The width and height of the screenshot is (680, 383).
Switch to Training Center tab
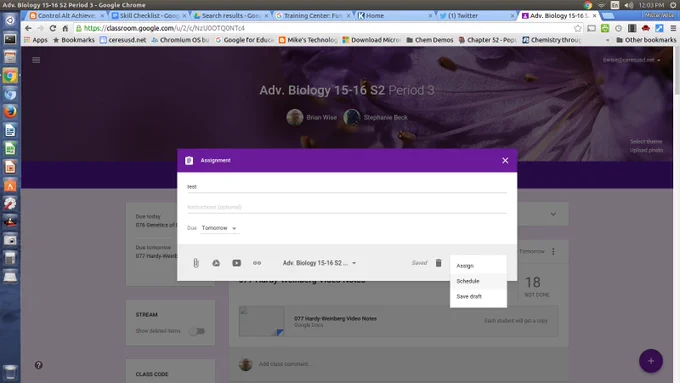(312, 16)
